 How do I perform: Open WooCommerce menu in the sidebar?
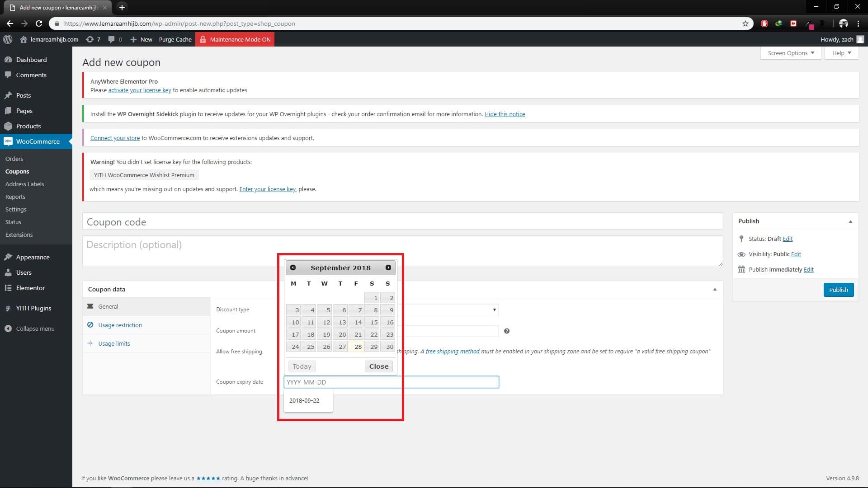[36, 141]
